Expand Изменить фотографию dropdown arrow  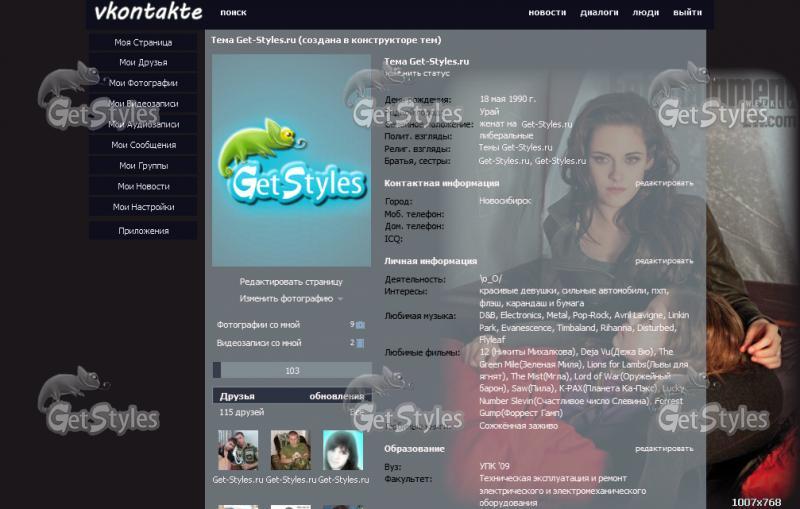click(340, 299)
